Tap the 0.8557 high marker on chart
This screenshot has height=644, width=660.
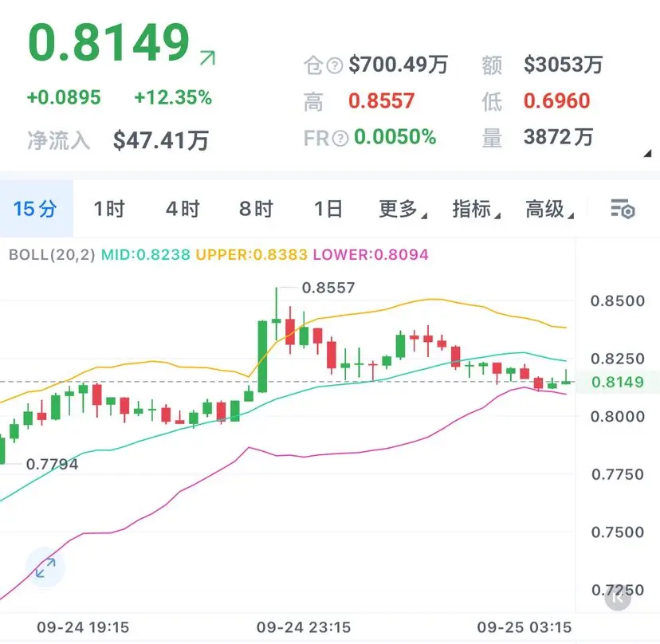coord(328,288)
